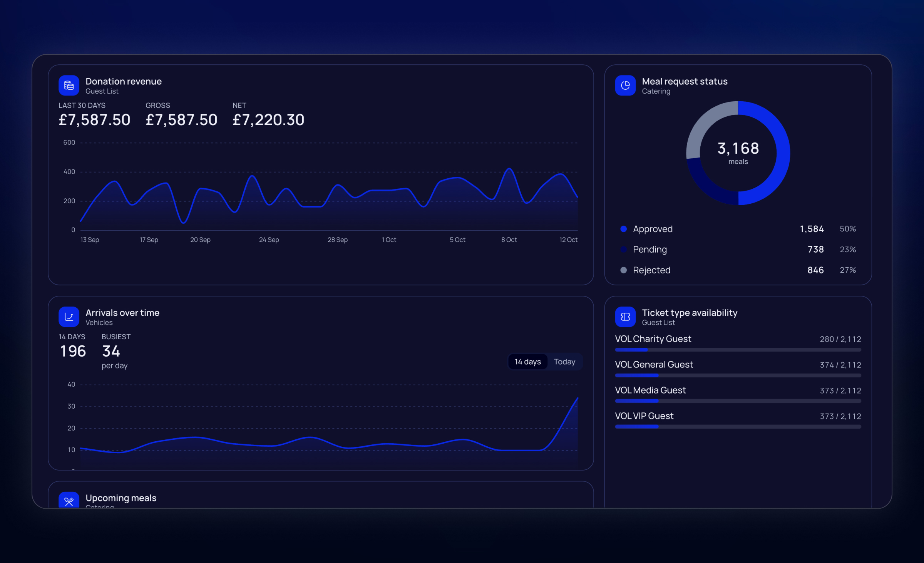Screen dimensions: 924x563
Task: Click the Donation revenue coins icon
Action: click(69, 85)
